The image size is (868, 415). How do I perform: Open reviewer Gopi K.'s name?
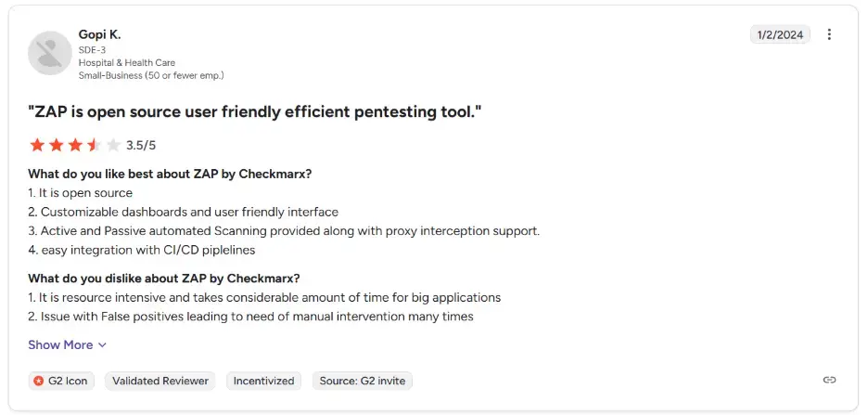(99, 34)
